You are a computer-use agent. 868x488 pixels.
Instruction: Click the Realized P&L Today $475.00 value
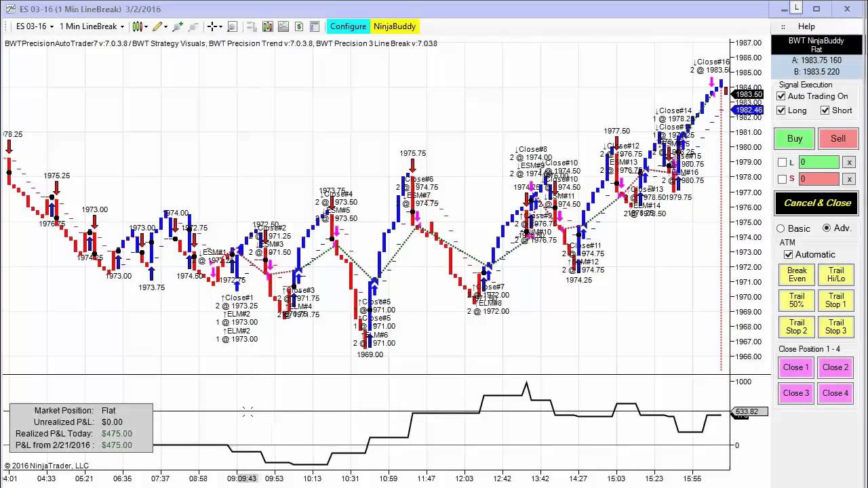tap(117, 434)
